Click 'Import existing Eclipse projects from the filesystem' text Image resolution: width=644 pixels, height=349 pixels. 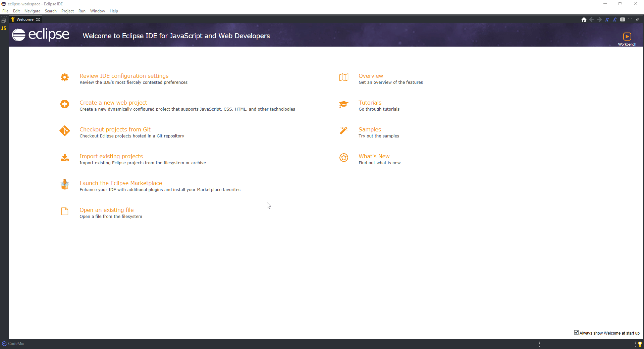tap(143, 163)
